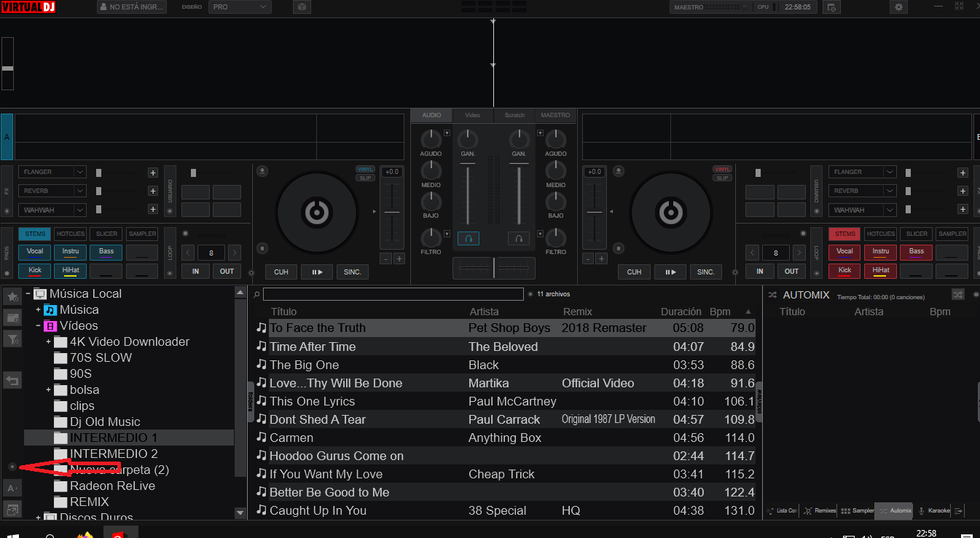Click right deck loop OUT button
Image resolution: width=980 pixels, height=538 pixels.
pyautogui.click(x=791, y=271)
